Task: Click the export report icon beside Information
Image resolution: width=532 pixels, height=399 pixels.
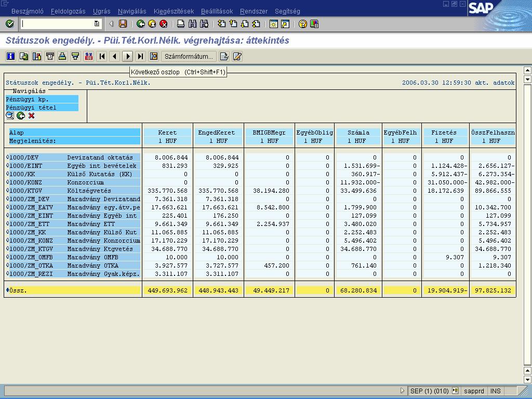Action: tap(24, 56)
